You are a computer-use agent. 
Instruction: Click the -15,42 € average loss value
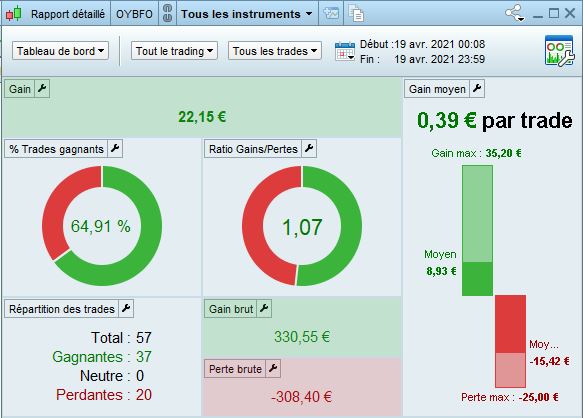pos(550,361)
